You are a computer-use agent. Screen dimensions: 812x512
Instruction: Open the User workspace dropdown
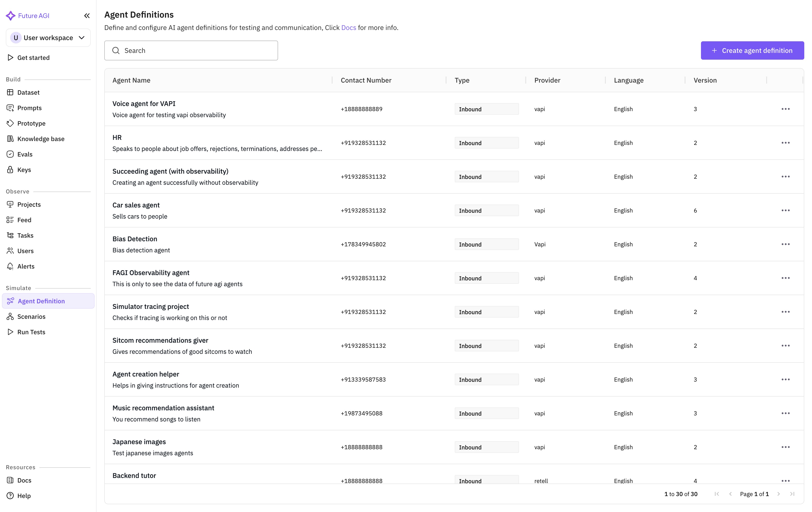(48, 37)
